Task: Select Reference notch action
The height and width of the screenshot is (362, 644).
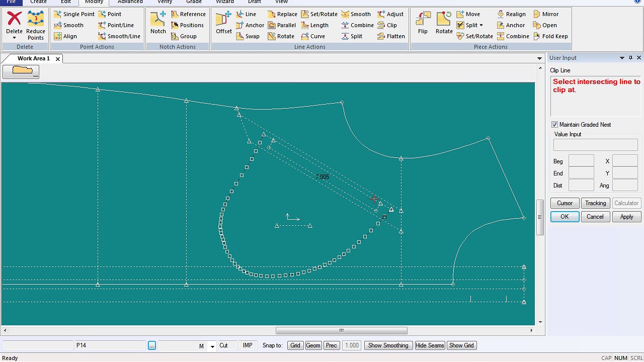Action: pyautogui.click(x=188, y=14)
